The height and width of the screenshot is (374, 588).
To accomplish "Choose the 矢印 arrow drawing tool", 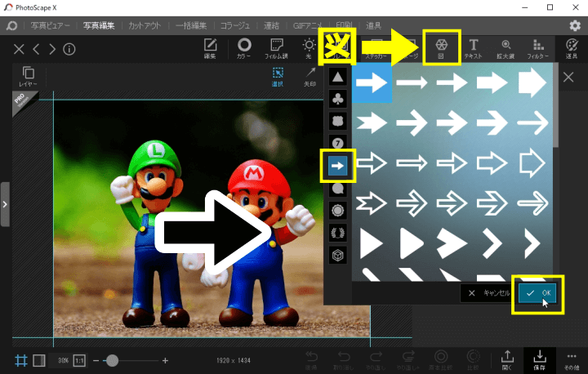I will [x=310, y=77].
